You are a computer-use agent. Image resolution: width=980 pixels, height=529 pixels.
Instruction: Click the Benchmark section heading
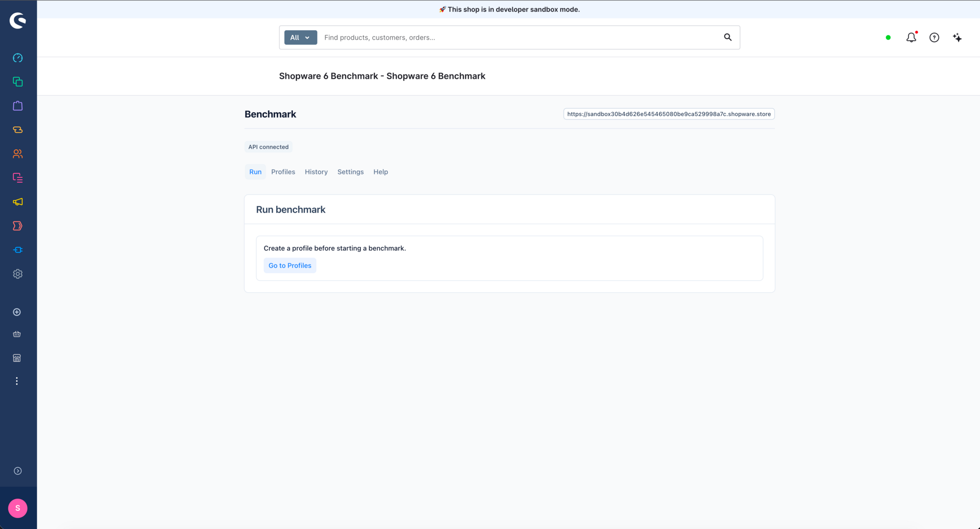(x=270, y=114)
